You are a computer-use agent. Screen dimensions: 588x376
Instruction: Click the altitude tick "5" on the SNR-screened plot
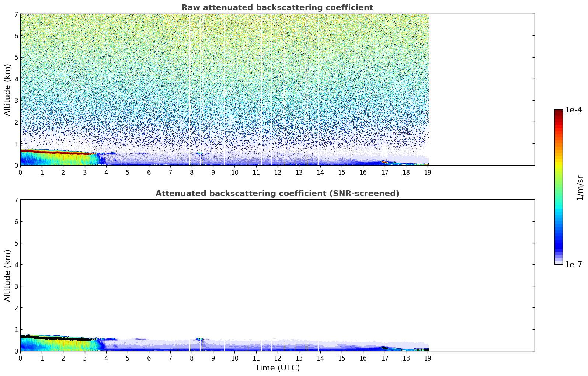coord(16,243)
